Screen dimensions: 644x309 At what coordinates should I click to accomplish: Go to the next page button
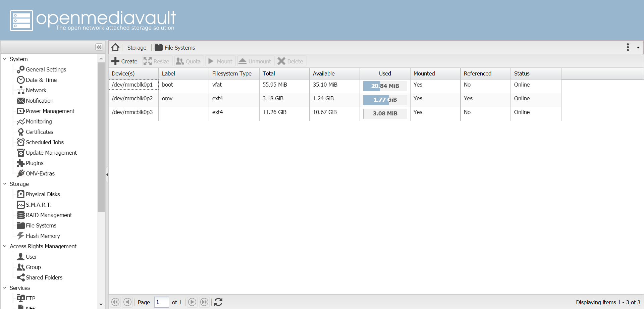pos(192,302)
